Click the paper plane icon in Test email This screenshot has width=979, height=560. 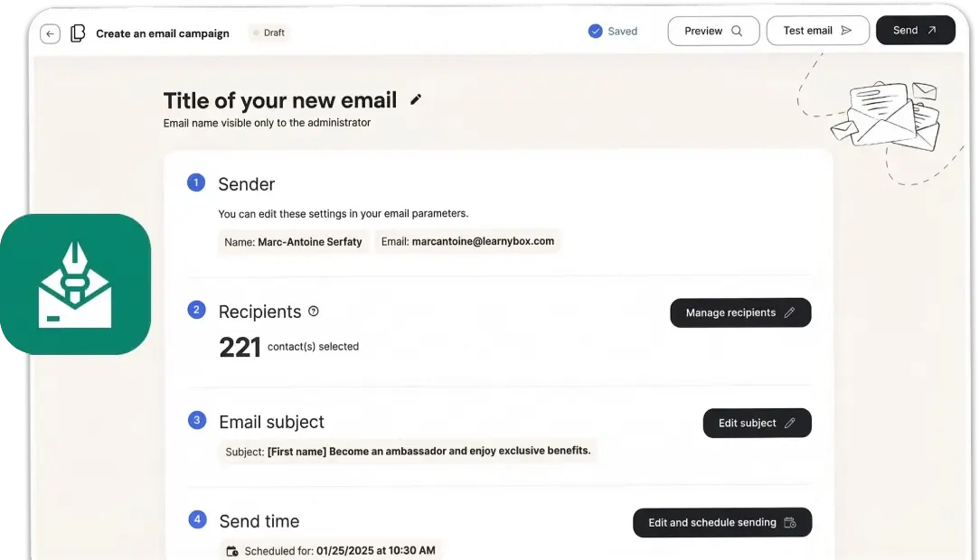847,30
